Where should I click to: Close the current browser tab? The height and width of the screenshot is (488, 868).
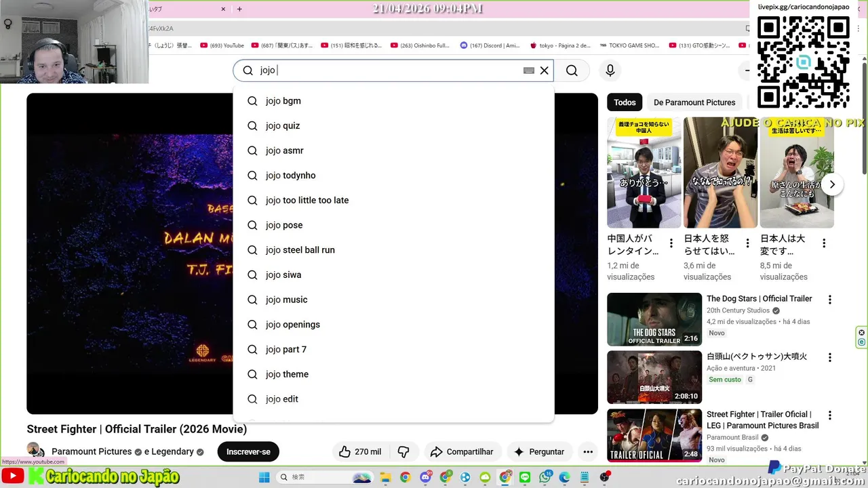click(x=223, y=9)
